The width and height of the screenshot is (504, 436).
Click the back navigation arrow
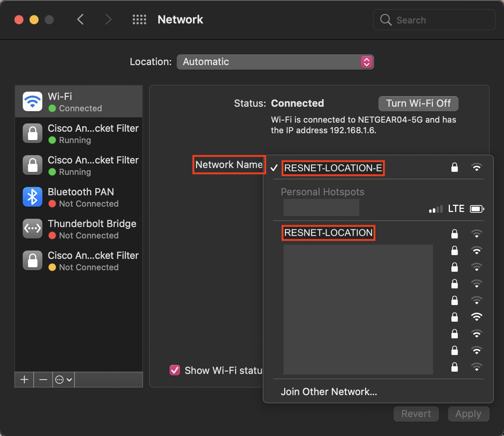(80, 19)
